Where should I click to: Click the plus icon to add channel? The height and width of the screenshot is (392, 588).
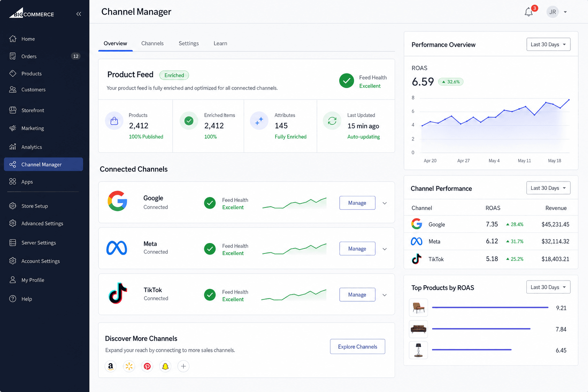point(183,366)
